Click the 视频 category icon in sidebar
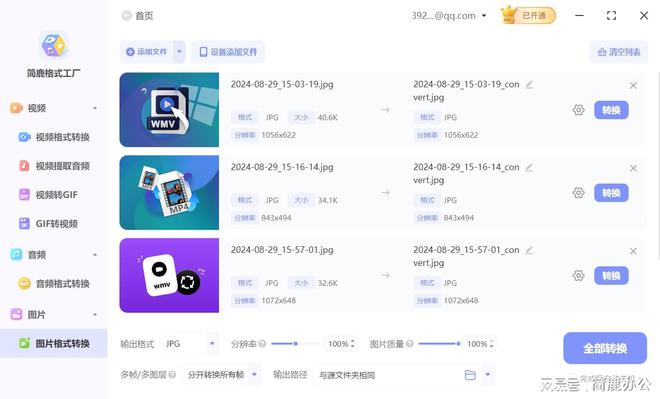The height and width of the screenshot is (399, 660). click(x=16, y=108)
